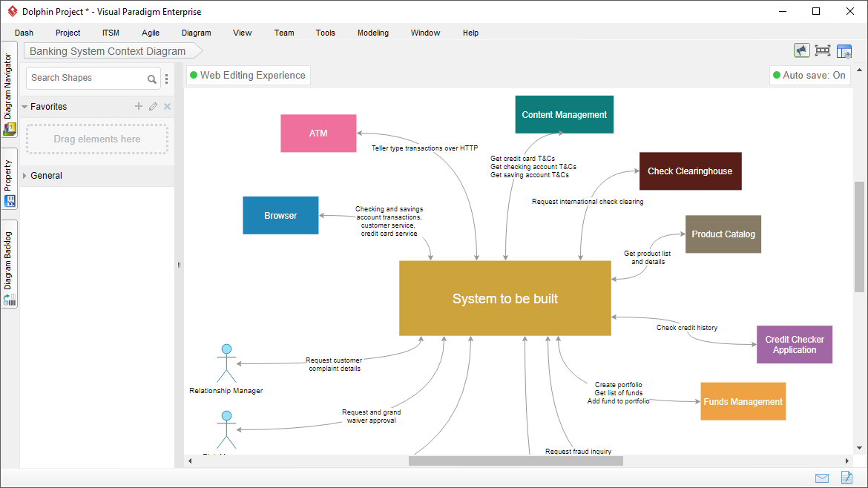Click the Favorites edit pencil icon
Image resolution: width=868 pixels, height=488 pixels.
click(x=154, y=106)
